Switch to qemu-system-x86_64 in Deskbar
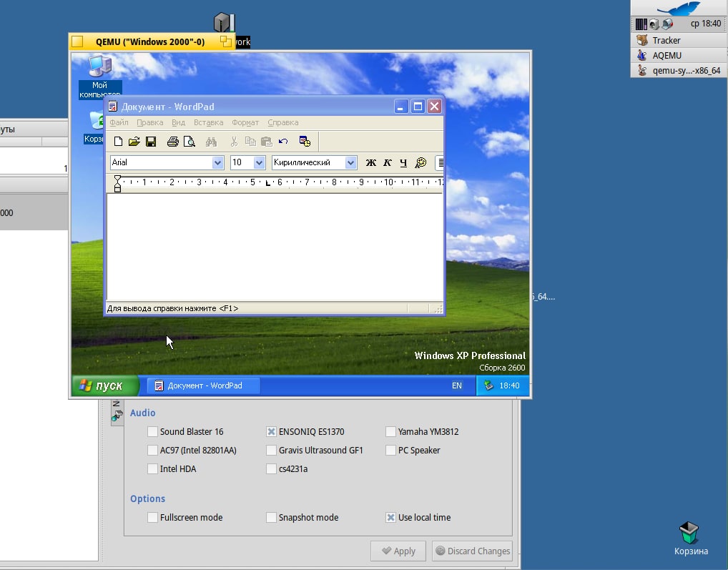The width and height of the screenshot is (728, 570). pos(679,71)
